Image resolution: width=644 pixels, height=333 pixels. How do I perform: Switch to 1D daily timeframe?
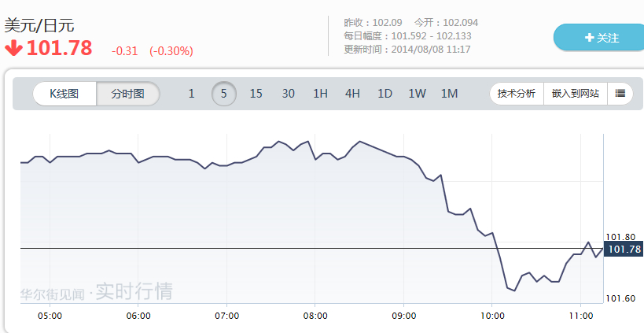[385, 94]
